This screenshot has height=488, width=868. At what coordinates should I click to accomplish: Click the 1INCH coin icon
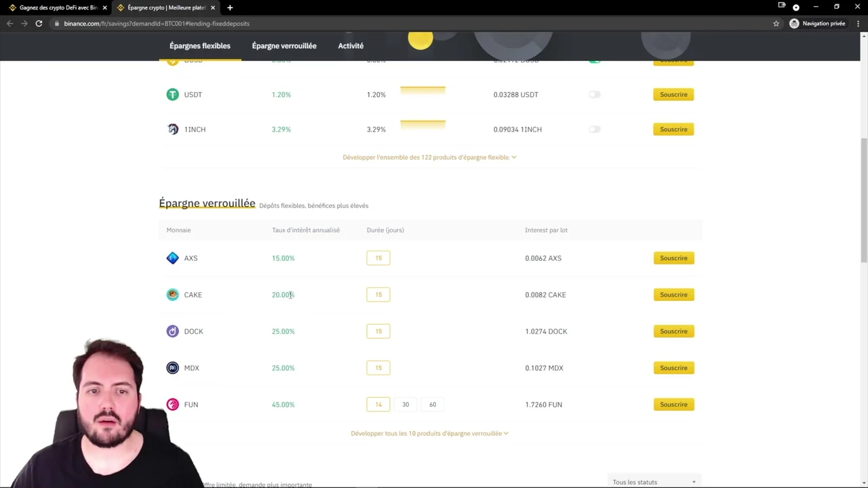click(172, 129)
